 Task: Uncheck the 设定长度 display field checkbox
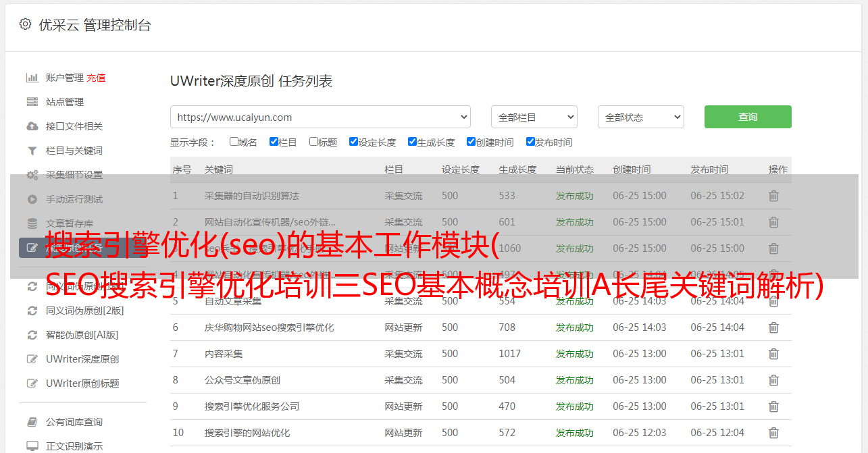click(353, 142)
